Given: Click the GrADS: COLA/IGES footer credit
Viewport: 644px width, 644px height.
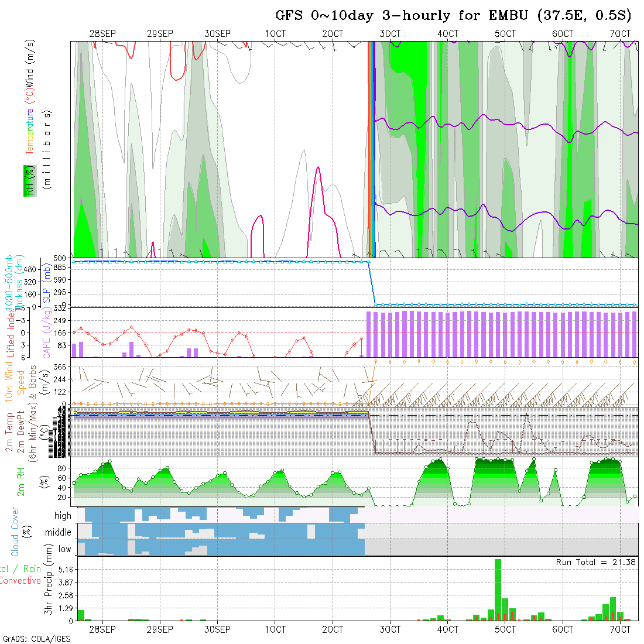Looking at the screenshot, I should [x=36, y=639].
